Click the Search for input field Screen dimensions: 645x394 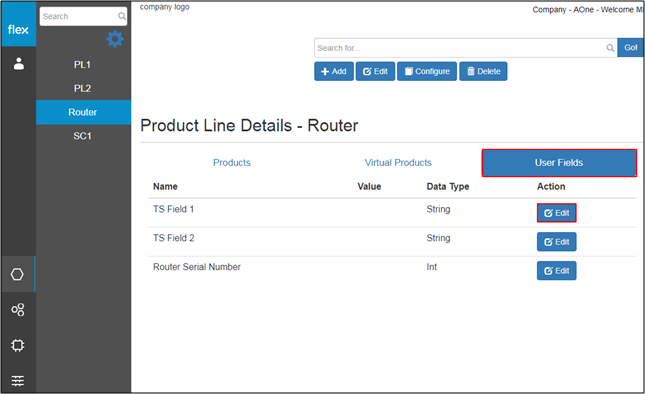pos(460,48)
